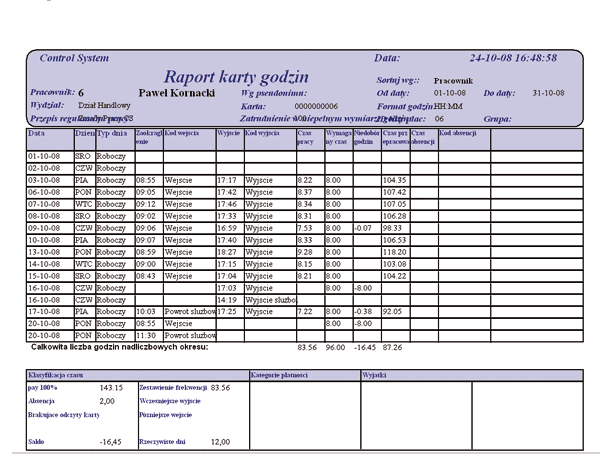Click 'Rzeczywiste dni' value 12,00
This screenshot has height=454, width=600.
coord(220,442)
